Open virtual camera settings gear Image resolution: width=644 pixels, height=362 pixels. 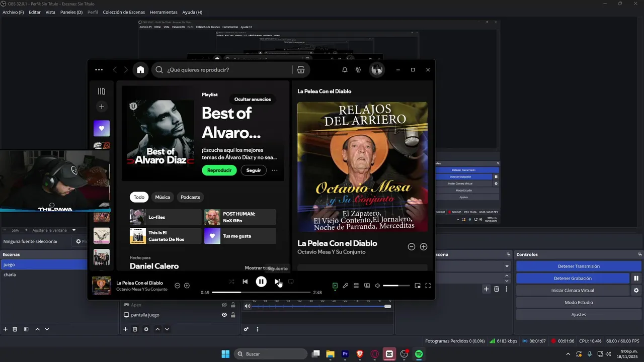[636, 290]
